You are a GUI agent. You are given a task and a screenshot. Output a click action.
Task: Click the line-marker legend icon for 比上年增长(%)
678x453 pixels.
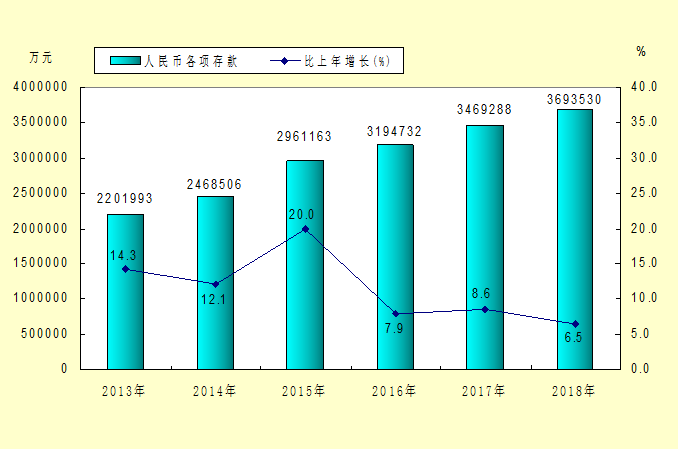click(285, 61)
